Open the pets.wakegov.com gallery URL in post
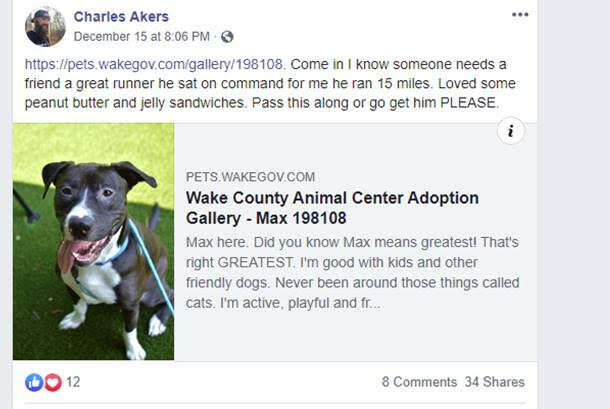The image size is (610, 409). click(154, 64)
